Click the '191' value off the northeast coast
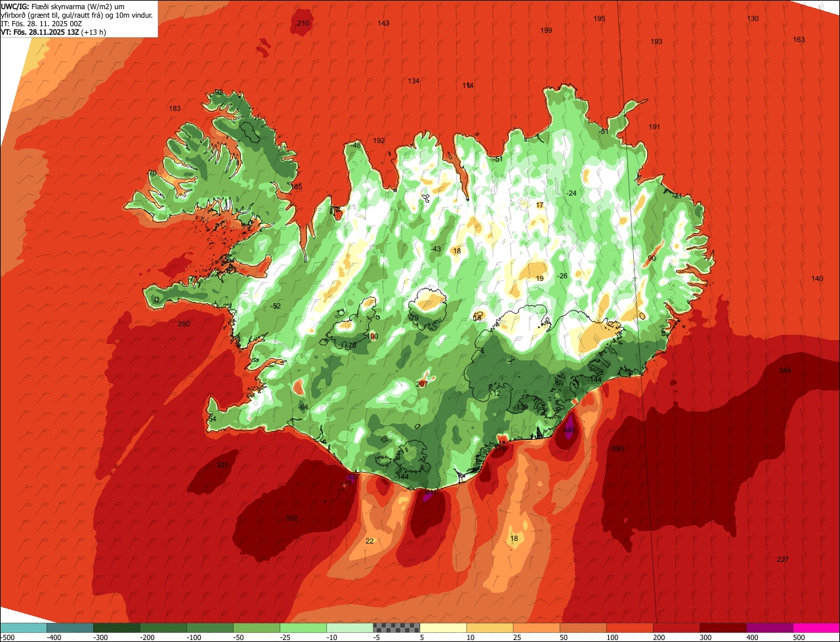Viewport: 840px width, 642px height. [654, 127]
